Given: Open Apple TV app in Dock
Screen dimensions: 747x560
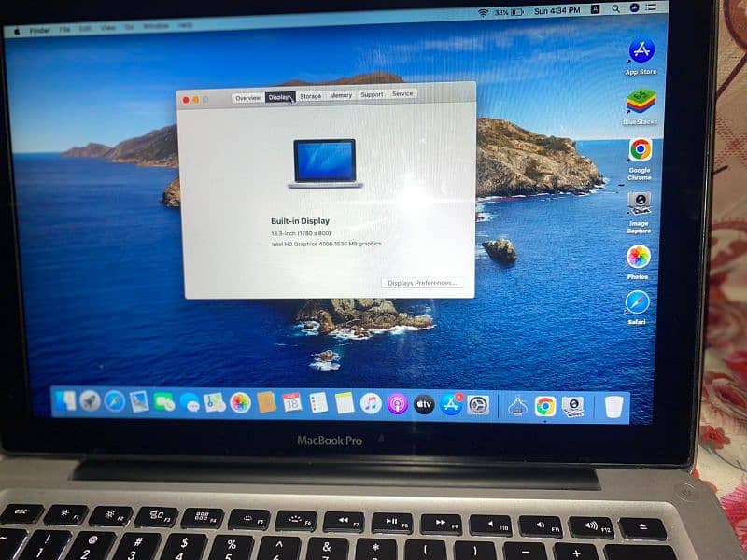Looking at the screenshot, I should coord(424,404).
